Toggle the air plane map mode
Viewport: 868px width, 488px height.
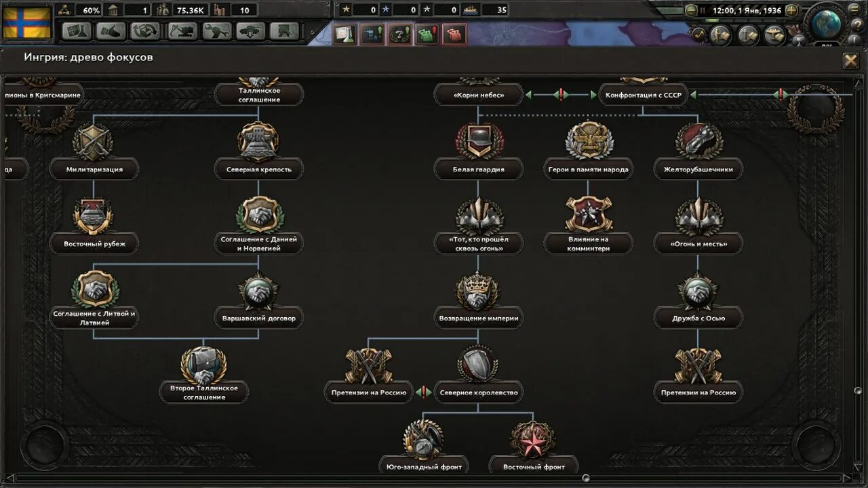point(775,35)
